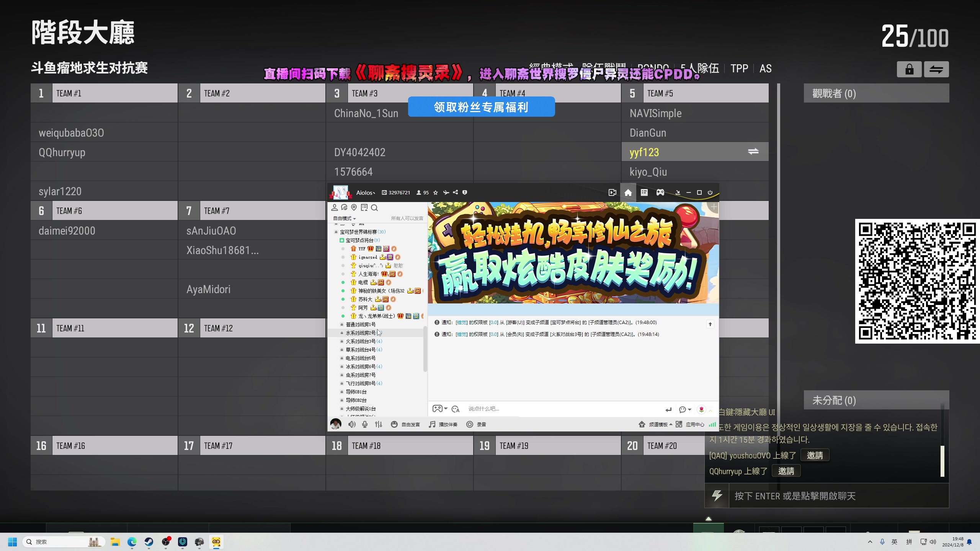Open the 应用中心 app center

click(690, 424)
